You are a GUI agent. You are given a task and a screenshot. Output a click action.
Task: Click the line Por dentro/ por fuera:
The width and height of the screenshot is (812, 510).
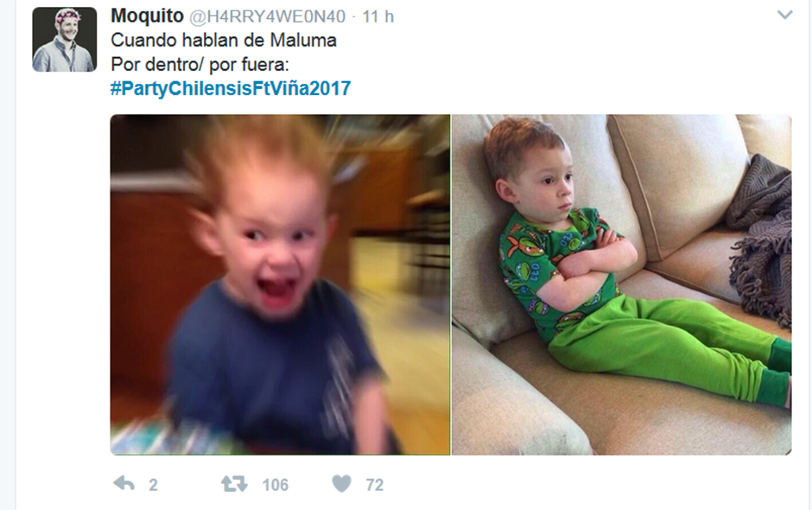[x=200, y=64]
